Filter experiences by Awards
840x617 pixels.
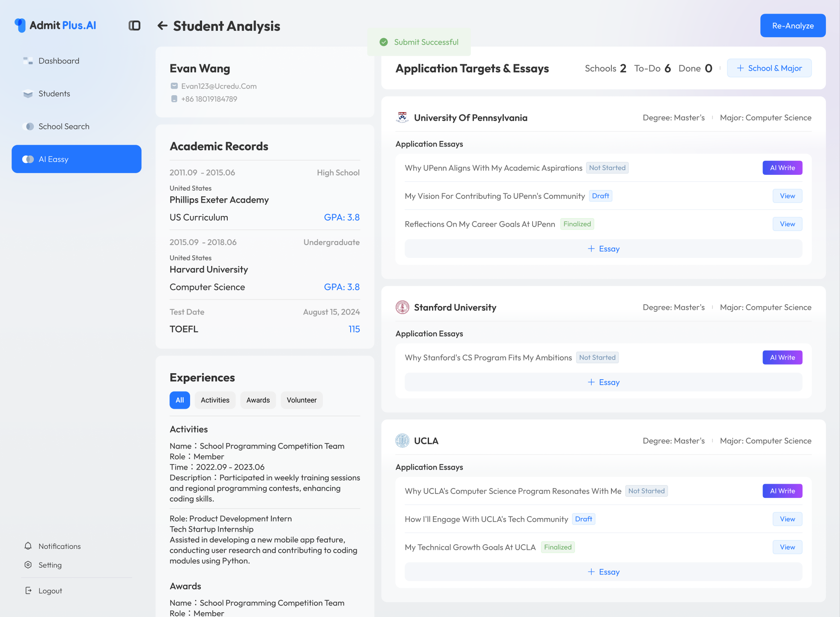pos(258,400)
